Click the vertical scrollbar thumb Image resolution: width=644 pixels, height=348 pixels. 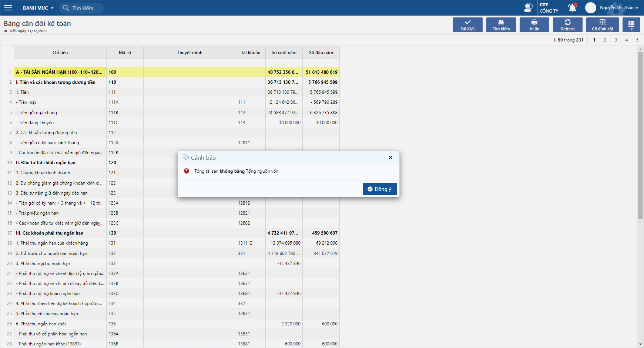coord(640,135)
